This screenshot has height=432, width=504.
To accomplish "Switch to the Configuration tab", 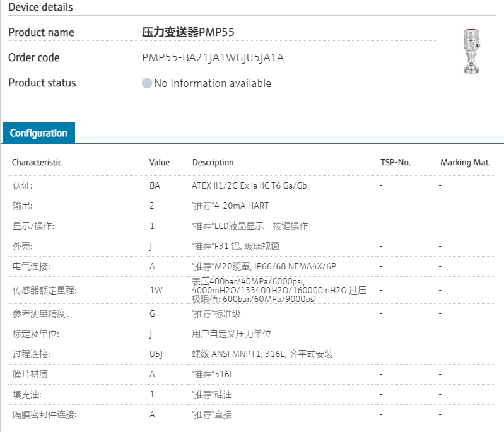I will pyautogui.click(x=38, y=133).
